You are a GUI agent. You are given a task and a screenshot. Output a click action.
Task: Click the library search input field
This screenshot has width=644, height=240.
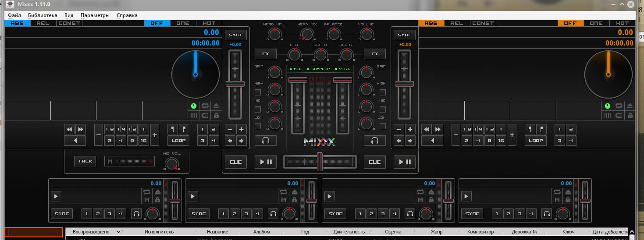tap(34, 233)
